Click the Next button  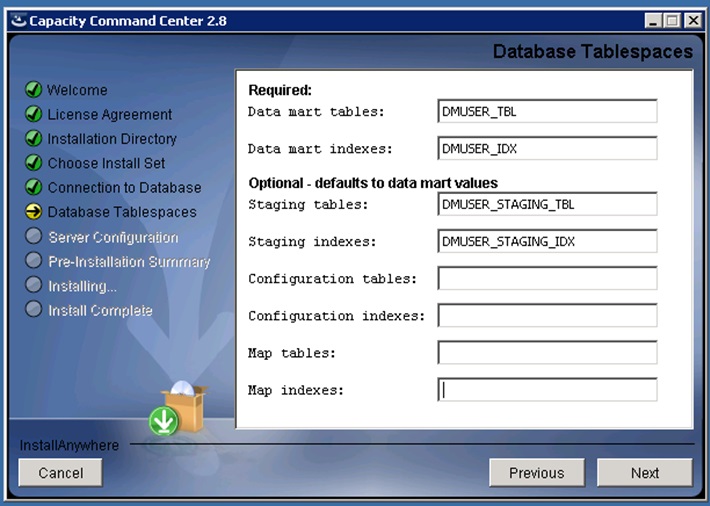click(x=644, y=472)
